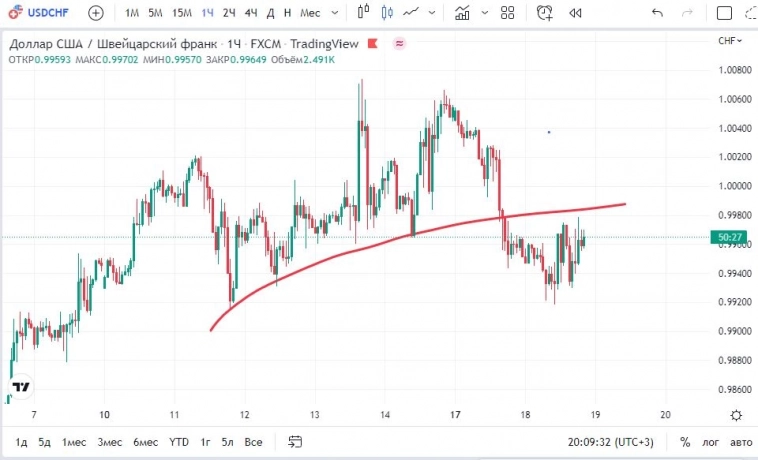This screenshot has width=758, height=460.
Task: Toggle the auto scale (авто) option
Action: tap(740, 442)
